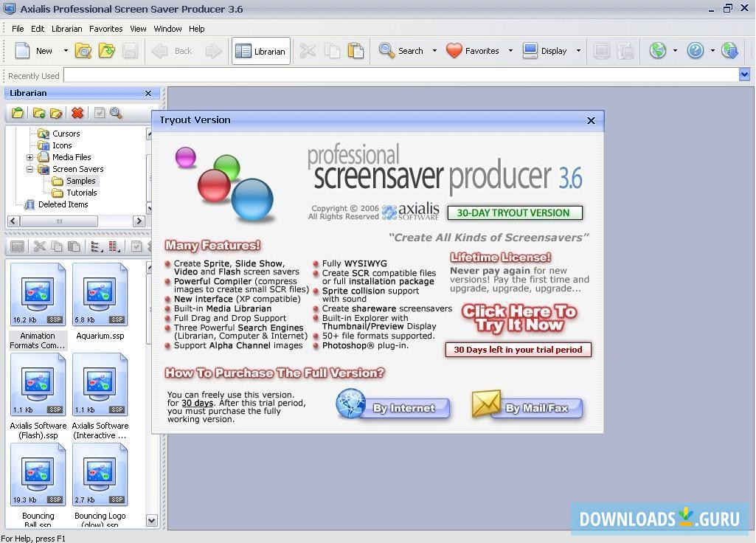Screen dimensions: 756x543
Task: Click the Forward arrow in the toolbar
Action: 213,51
